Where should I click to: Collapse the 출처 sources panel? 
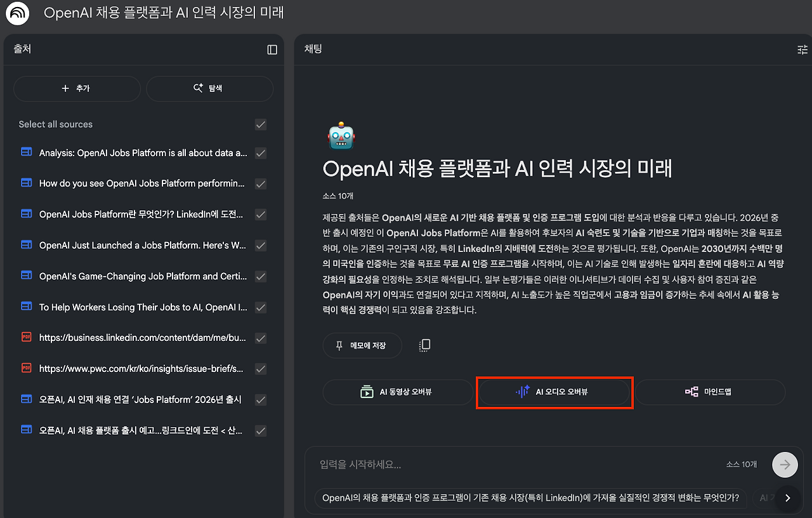[x=272, y=50]
